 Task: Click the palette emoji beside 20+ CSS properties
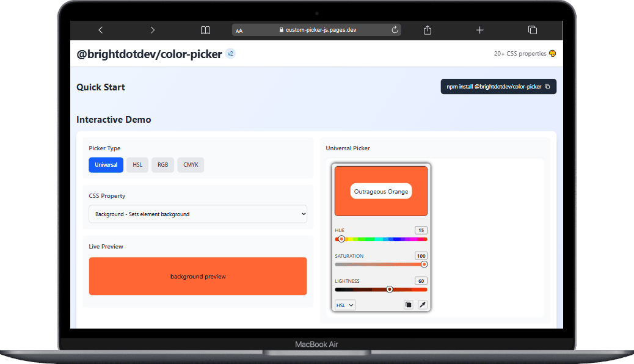coord(552,53)
